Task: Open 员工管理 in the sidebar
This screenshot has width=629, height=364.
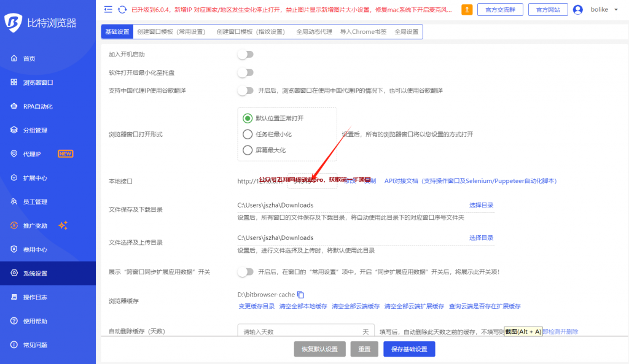Action: pos(35,202)
